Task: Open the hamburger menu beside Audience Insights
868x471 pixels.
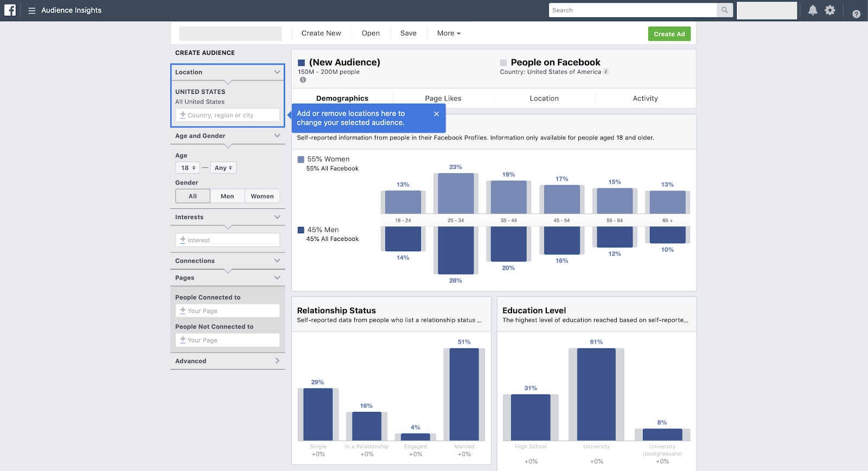Action: [x=32, y=10]
